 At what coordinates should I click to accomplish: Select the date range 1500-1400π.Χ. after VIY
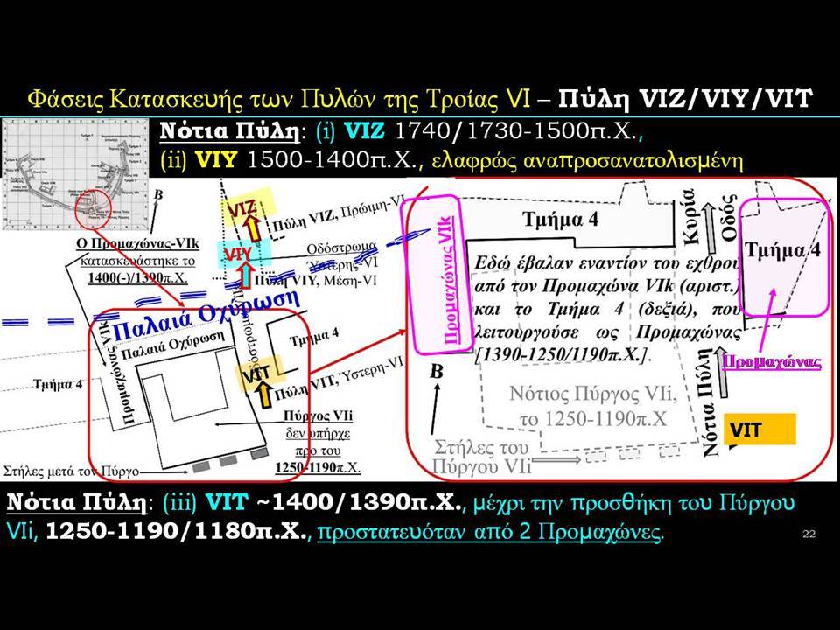coord(331,160)
